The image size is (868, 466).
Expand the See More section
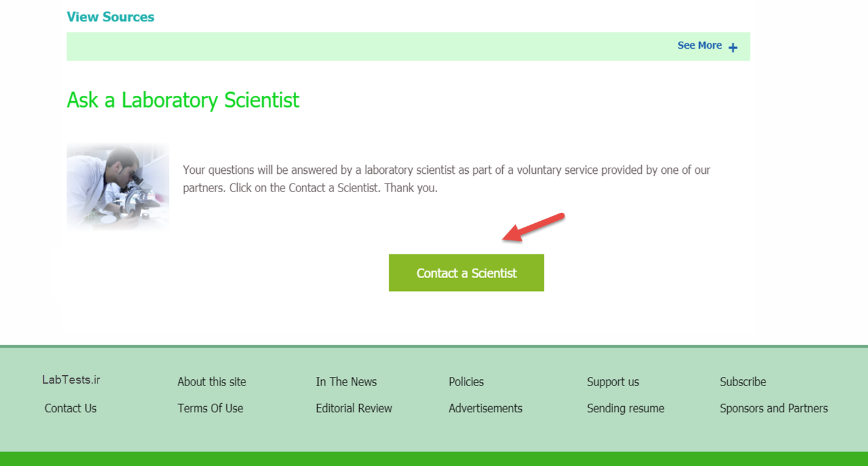[700, 45]
